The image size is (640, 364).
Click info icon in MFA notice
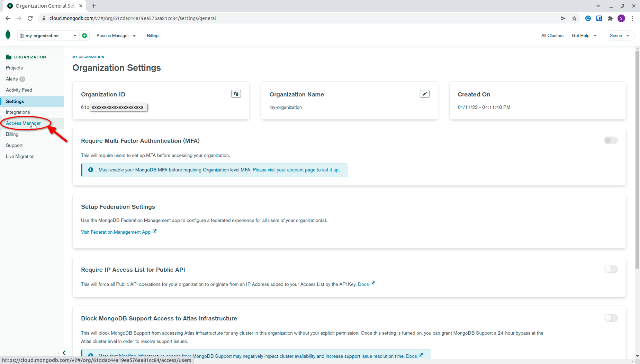[x=91, y=170]
